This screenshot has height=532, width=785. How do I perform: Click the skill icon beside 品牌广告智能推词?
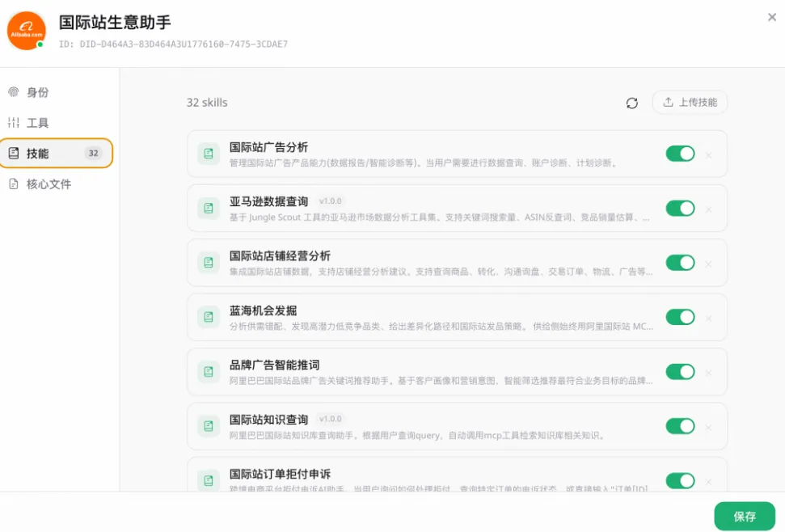(x=209, y=372)
